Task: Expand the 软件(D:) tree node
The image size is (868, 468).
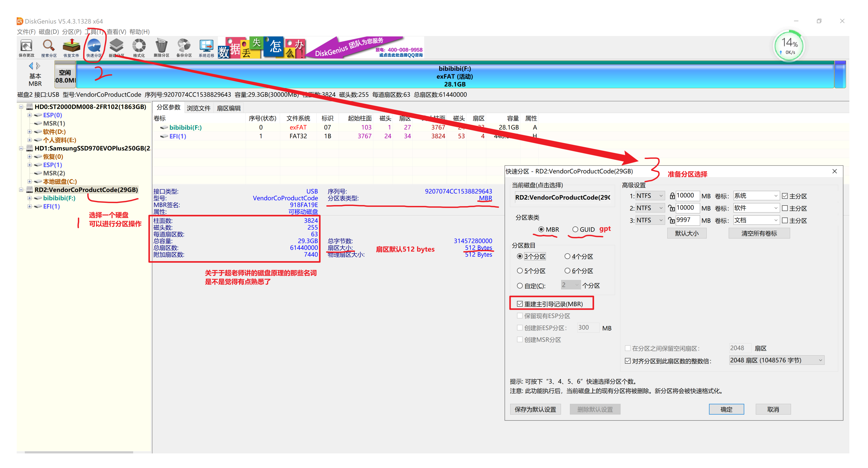Action: (30, 132)
